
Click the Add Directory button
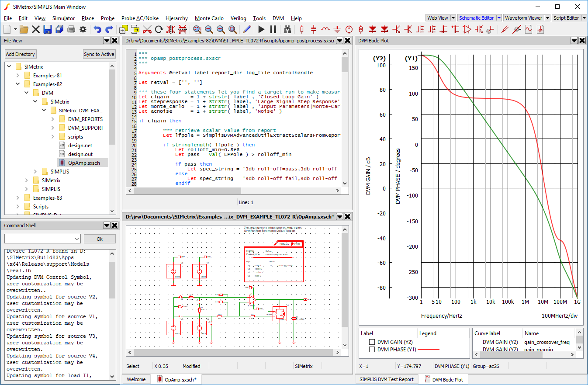21,54
